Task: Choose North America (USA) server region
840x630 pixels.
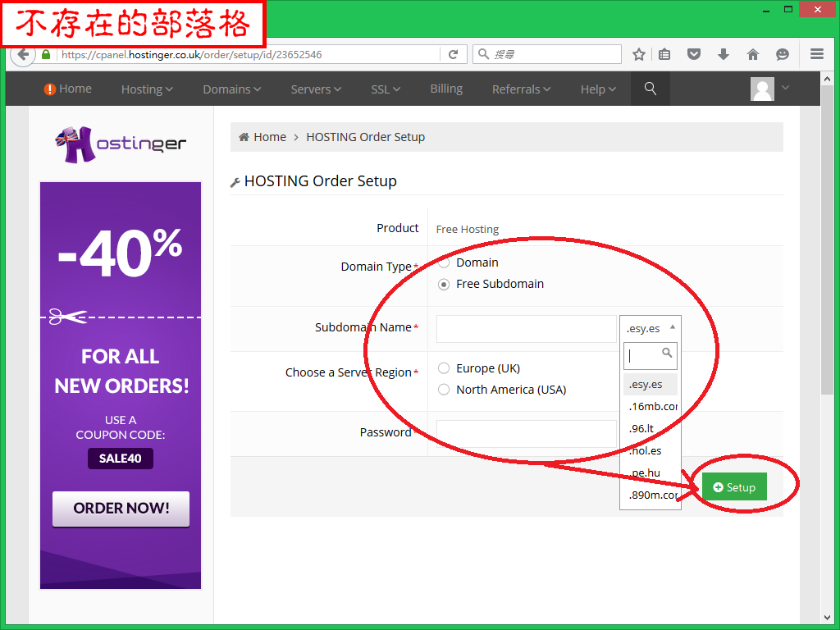Action: [x=444, y=390]
